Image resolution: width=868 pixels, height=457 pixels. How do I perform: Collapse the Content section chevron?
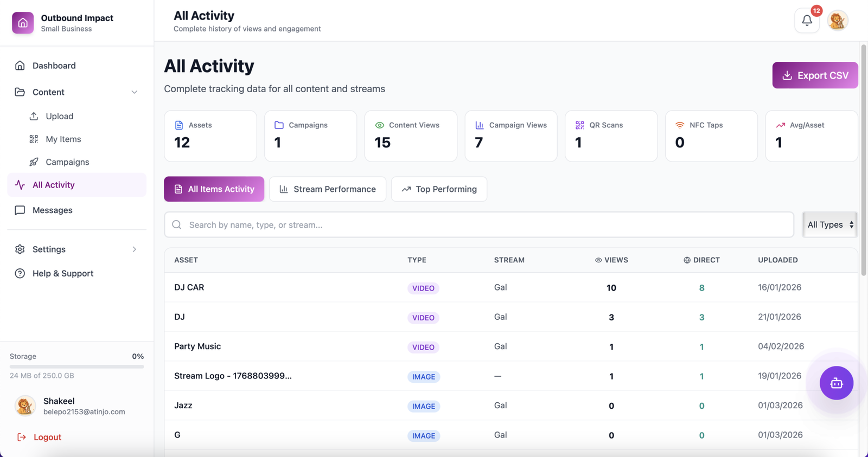pyautogui.click(x=134, y=92)
